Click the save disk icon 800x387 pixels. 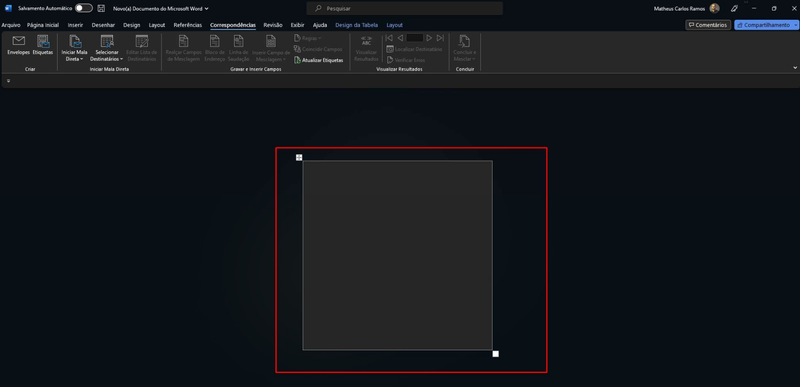pos(101,8)
